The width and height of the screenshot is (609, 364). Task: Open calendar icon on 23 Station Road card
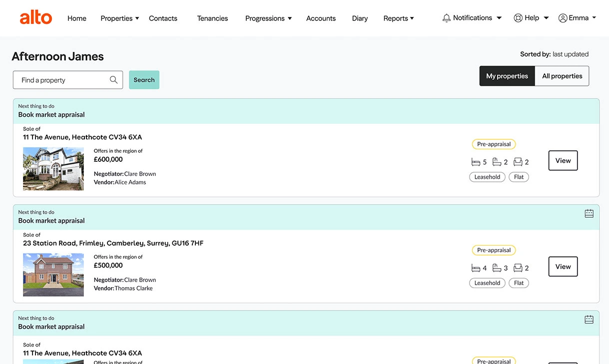589,214
